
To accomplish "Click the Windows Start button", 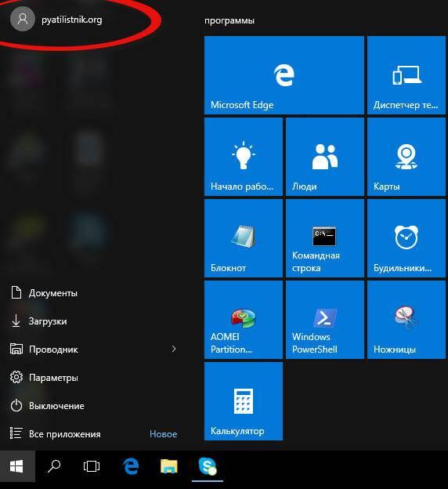I will pyautogui.click(x=17, y=466).
